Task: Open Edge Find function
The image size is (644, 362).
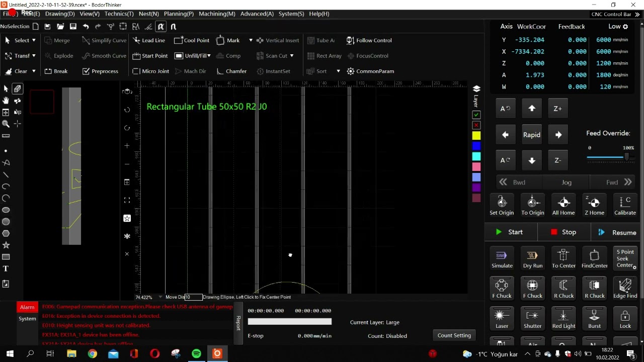Action: coord(625,289)
